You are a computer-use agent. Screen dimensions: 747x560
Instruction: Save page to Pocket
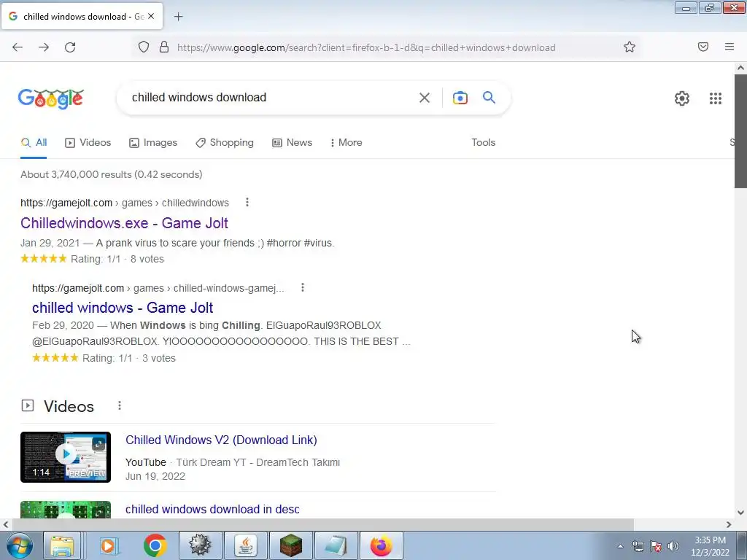[703, 47]
